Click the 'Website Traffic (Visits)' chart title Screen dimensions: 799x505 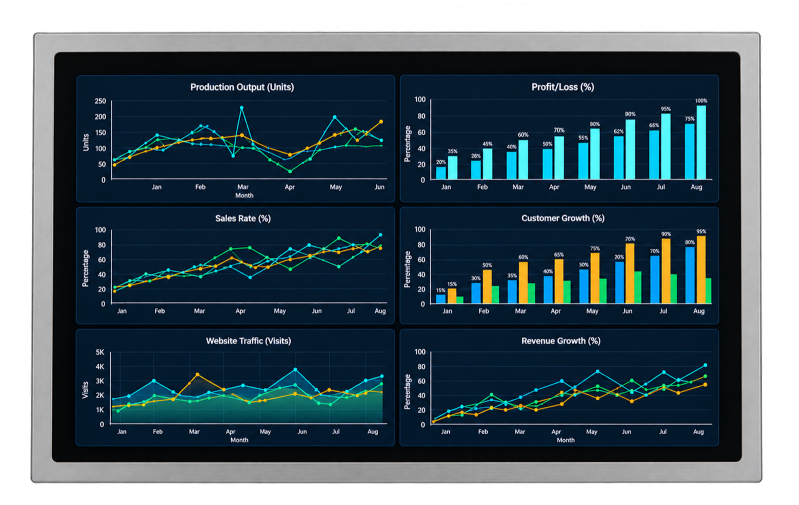[248, 341]
